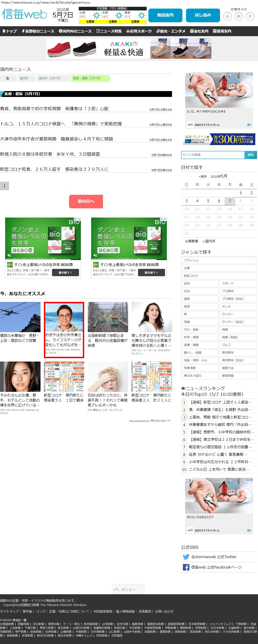This screenshot has width=258, height=644.
Task: Click the 前の日へ button
Action: [86, 201]
